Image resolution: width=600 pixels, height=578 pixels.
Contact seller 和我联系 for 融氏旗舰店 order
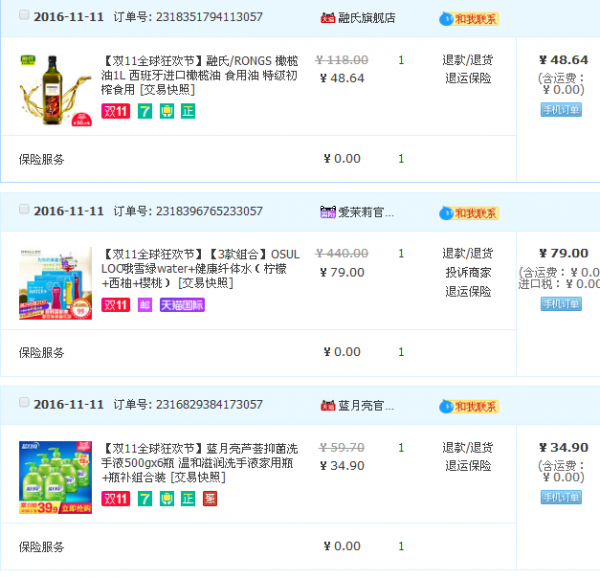[x=469, y=19]
